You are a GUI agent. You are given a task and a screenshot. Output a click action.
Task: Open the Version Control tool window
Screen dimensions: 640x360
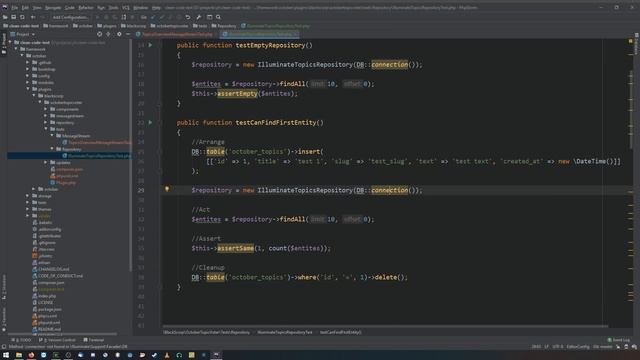[x=57, y=340]
